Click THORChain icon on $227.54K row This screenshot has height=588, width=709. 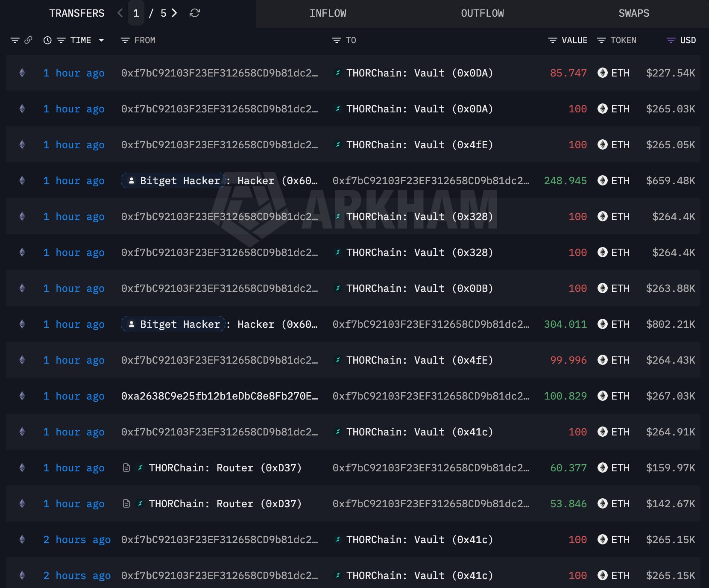pos(338,73)
